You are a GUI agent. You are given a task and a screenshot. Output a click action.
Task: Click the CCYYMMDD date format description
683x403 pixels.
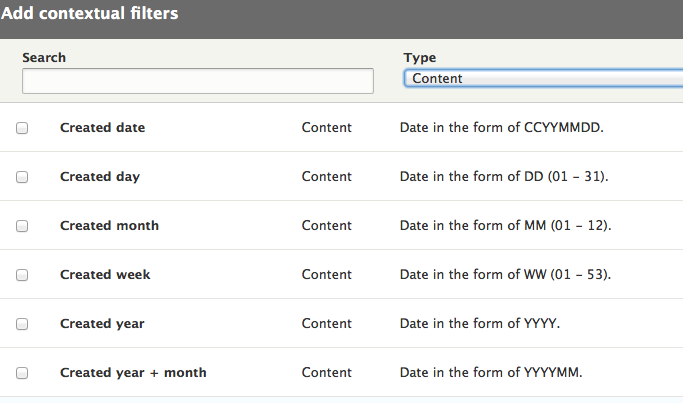point(502,128)
